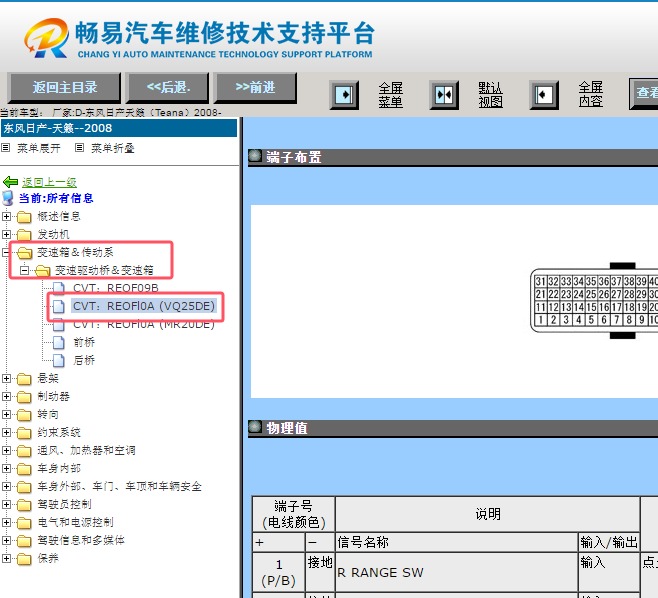Viewport: 658px width, 598px height.
Task: Click the 后桥 document icon
Action: pyautogui.click(x=59, y=360)
